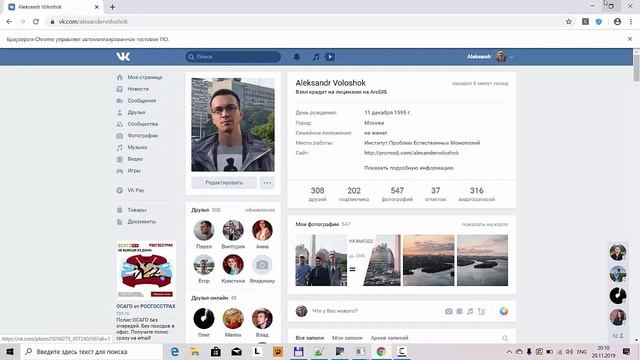Open notifications bell in VK header
This screenshot has height=360, width=640.
click(297, 57)
